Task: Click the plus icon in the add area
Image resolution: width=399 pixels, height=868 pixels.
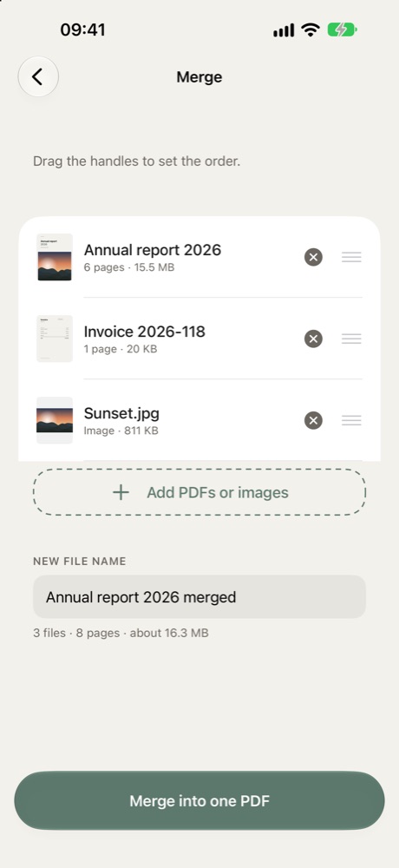Action: pos(121,492)
